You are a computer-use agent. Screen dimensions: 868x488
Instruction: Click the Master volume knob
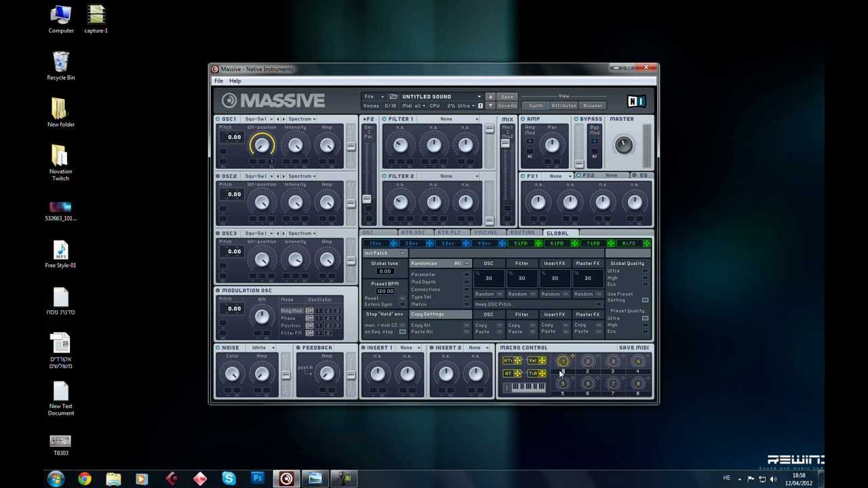click(x=623, y=144)
